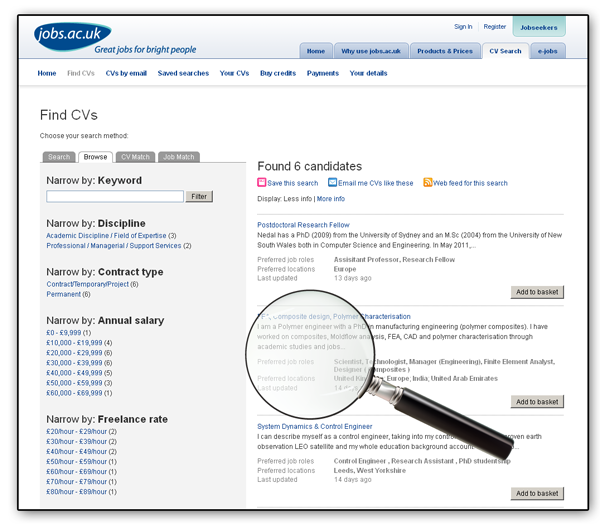Switch to the top Home tab

coord(316,51)
